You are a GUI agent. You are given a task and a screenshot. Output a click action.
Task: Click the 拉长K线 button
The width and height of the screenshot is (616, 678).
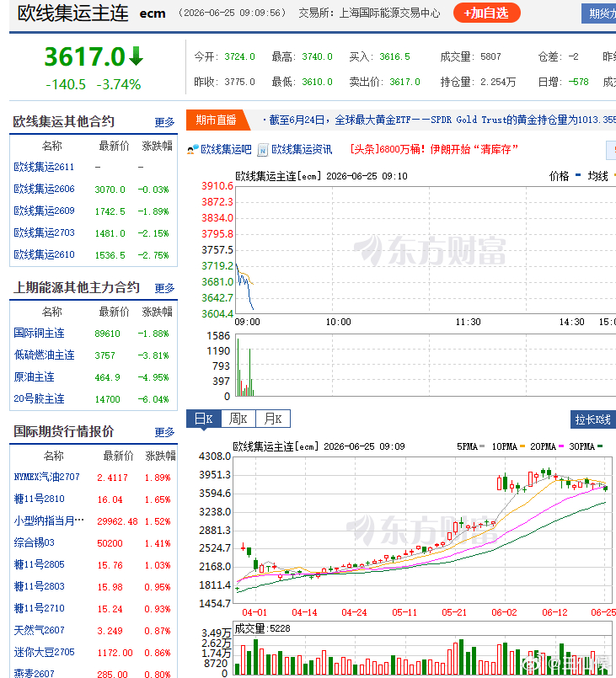pyautogui.click(x=593, y=419)
